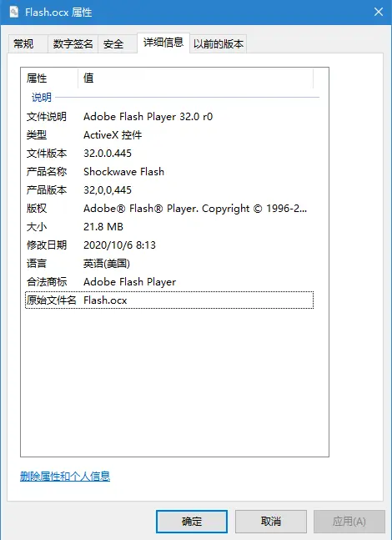Go to the 以前的版本 tab

point(219,43)
